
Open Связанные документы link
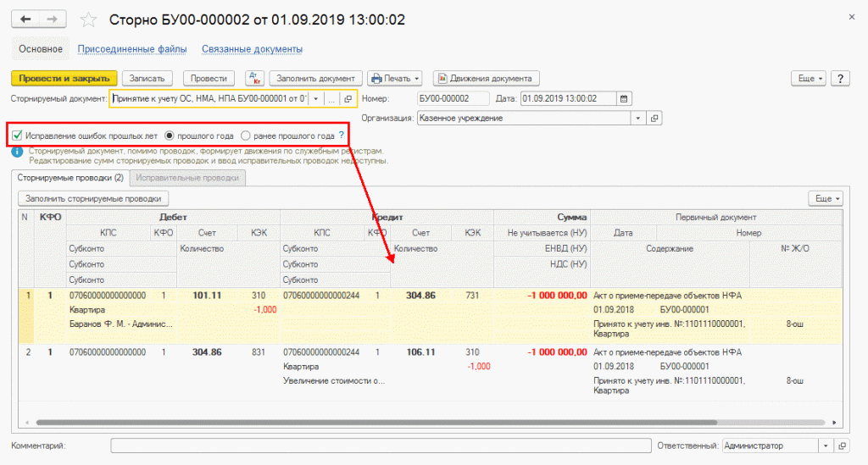tap(252, 49)
